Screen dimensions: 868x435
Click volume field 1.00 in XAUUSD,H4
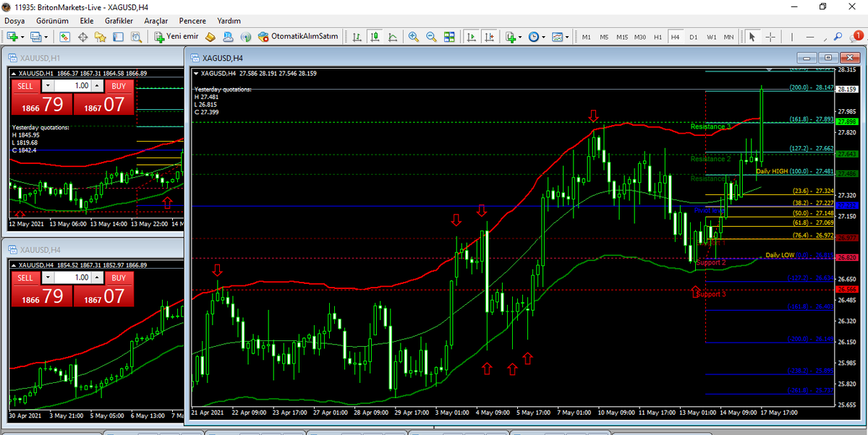point(72,278)
